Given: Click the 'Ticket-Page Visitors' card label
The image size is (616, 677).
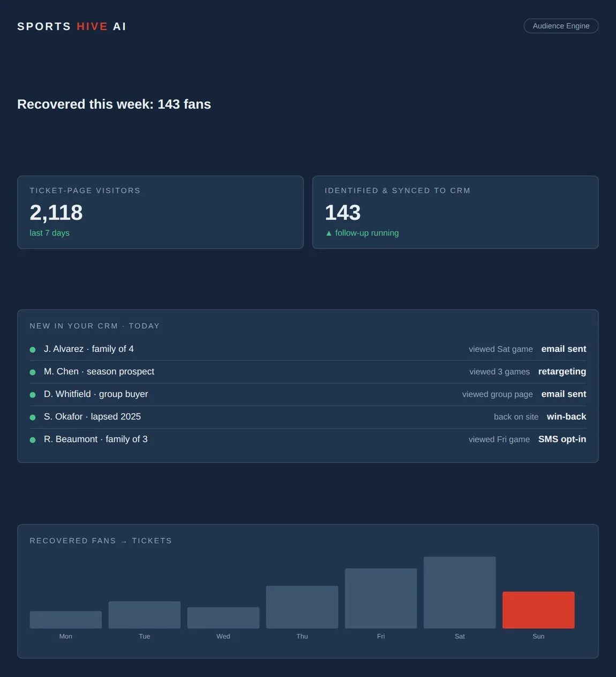Looking at the screenshot, I should 85,191.
